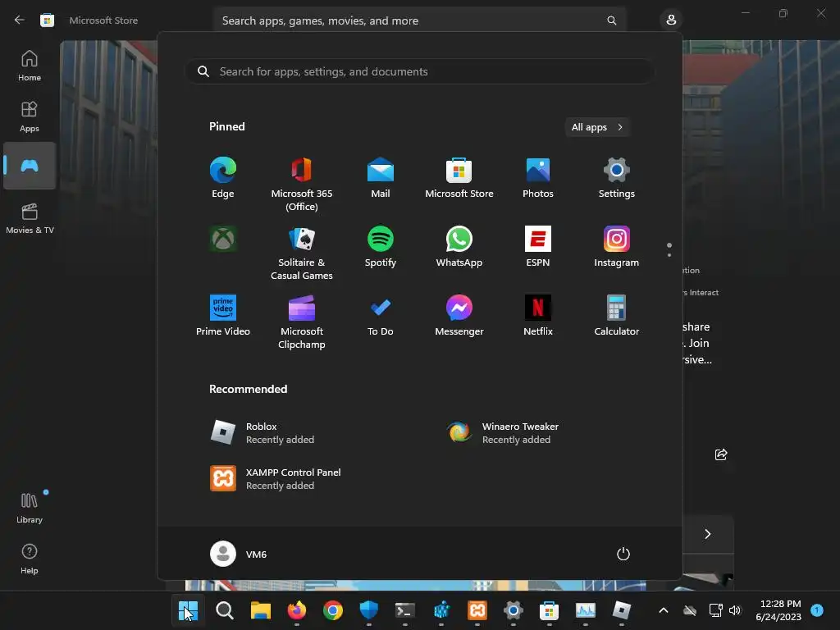Go to Home in Microsoft Store sidebar
Viewport: 840px width, 630px height.
pyautogui.click(x=30, y=66)
